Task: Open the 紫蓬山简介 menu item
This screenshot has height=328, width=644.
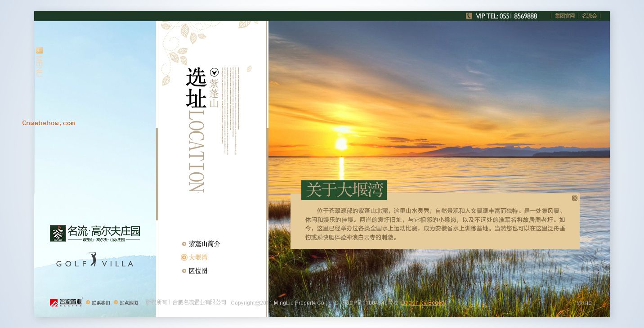Action: tap(204, 244)
